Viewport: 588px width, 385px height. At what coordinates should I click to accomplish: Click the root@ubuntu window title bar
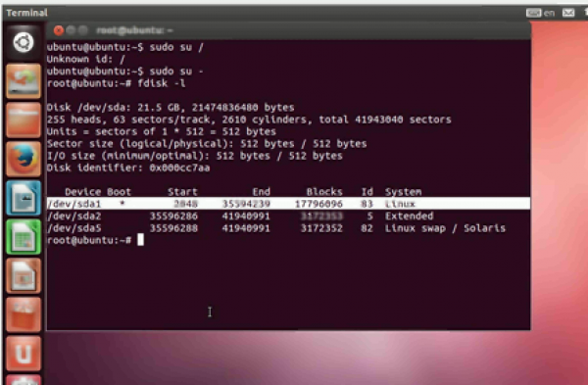pos(288,30)
